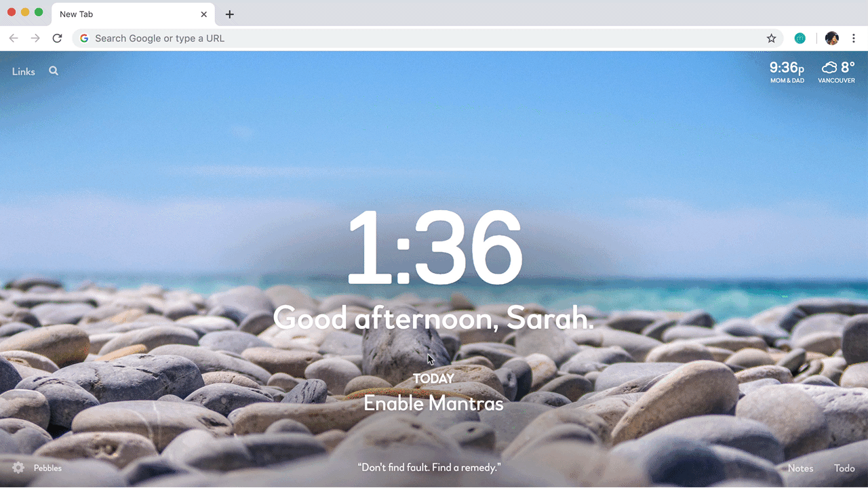Focus the Chrome address bar

point(427,39)
